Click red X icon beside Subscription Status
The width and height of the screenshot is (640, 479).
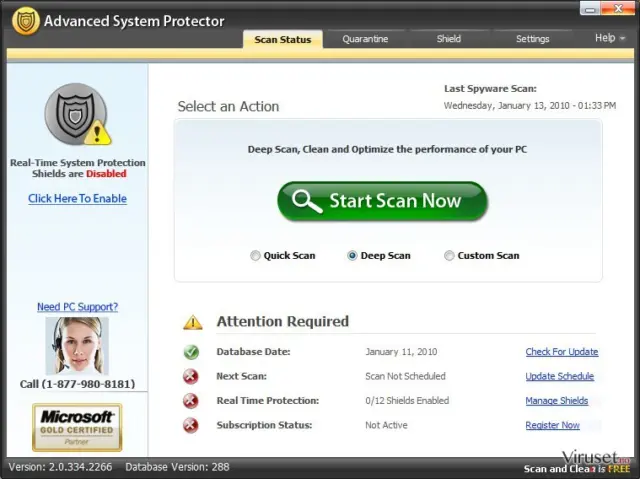click(191, 425)
